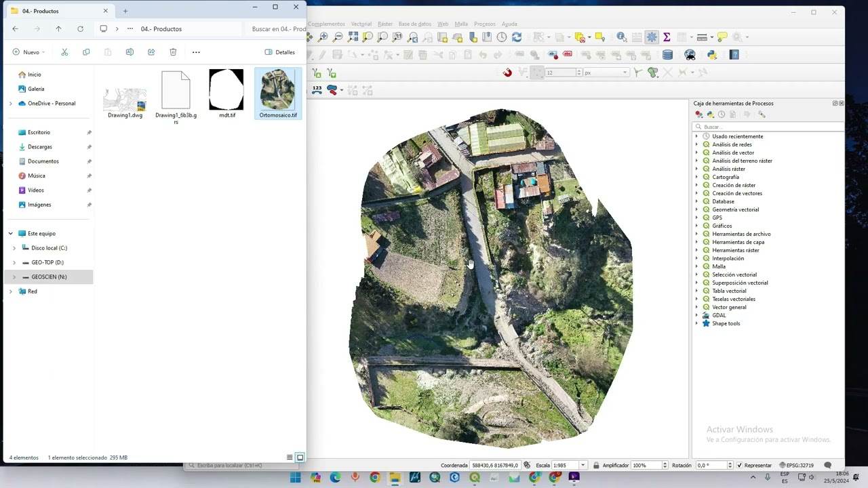Toggle the Representar render checkbox

739,466
